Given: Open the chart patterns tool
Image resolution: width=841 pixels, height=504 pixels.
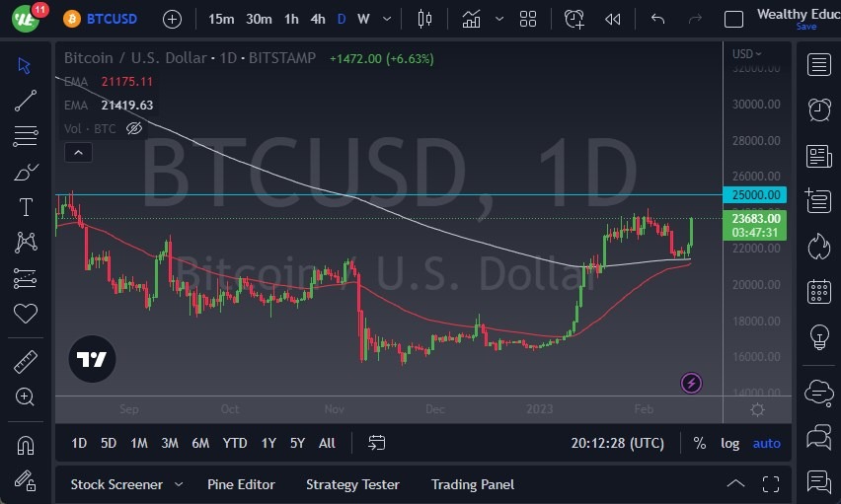Looking at the screenshot, I should (x=26, y=243).
